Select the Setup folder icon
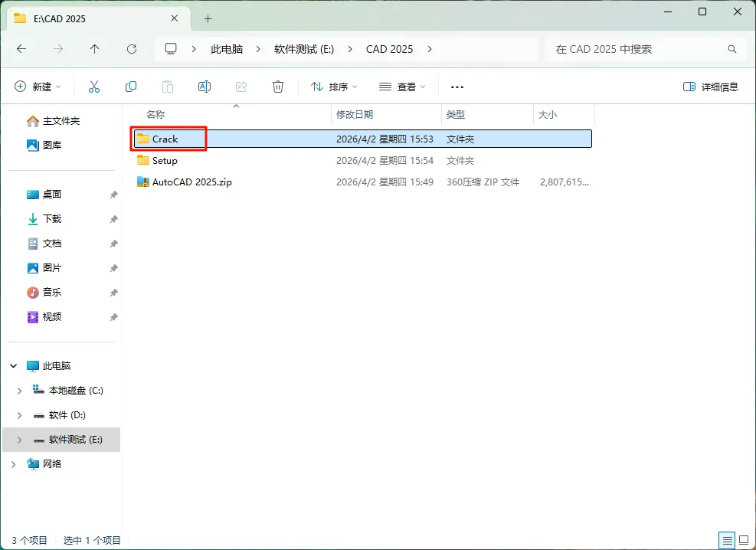Viewport: 756px width, 550px height. click(x=142, y=160)
